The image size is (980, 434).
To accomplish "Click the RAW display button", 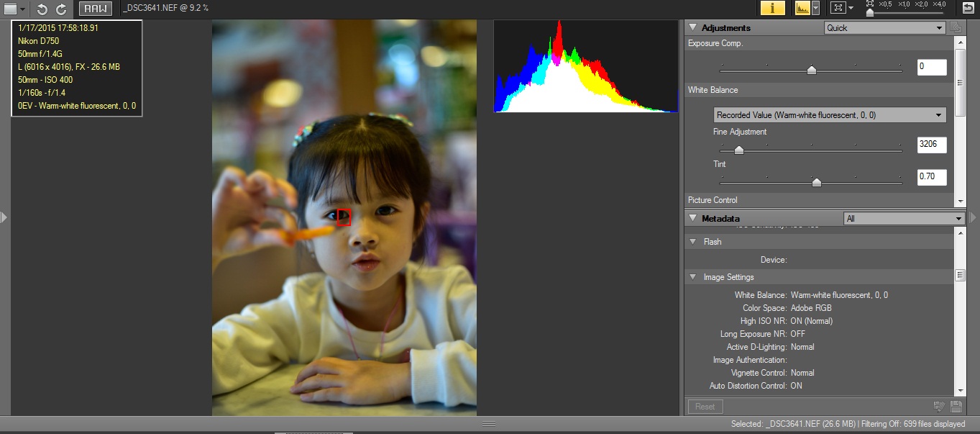I will 95,9.
